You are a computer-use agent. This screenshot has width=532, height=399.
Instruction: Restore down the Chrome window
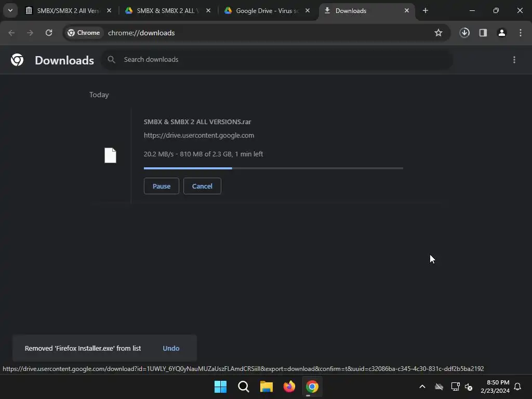pyautogui.click(x=496, y=10)
